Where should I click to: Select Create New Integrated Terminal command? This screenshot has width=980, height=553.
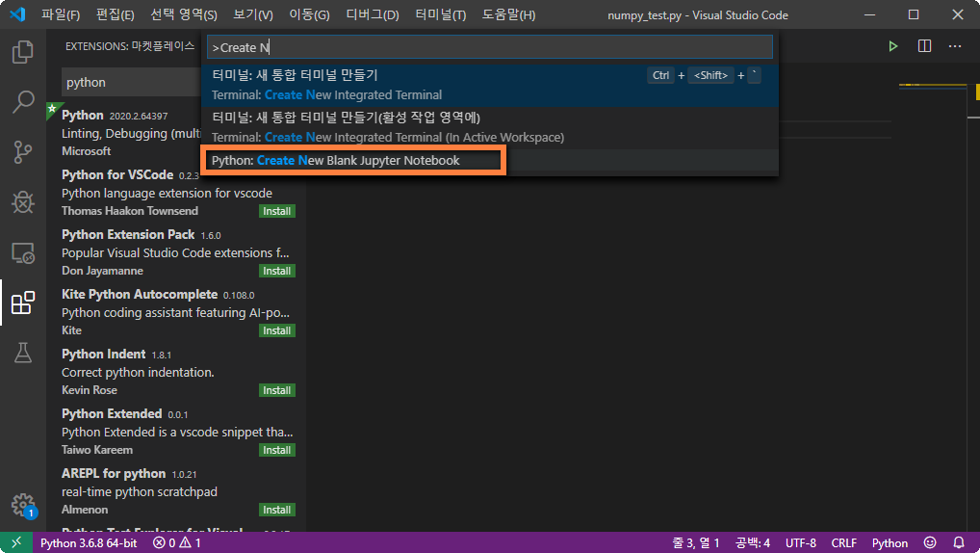coord(490,85)
